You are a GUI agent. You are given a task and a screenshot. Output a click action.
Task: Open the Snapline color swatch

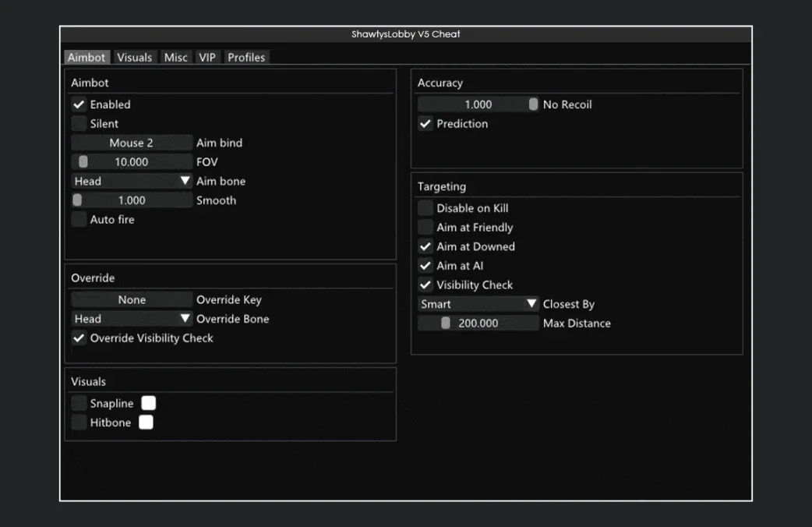point(149,403)
